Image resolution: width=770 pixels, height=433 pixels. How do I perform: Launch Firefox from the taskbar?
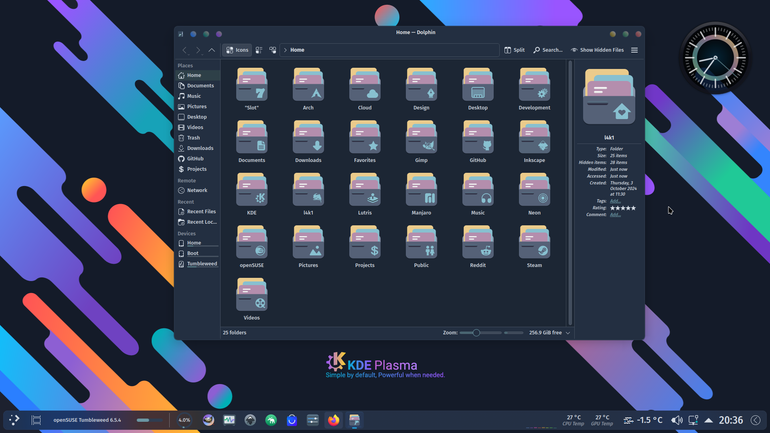(x=333, y=420)
